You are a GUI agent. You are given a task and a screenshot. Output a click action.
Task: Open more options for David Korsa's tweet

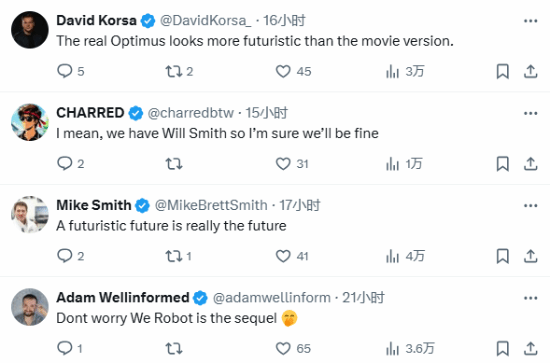click(530, 21)
